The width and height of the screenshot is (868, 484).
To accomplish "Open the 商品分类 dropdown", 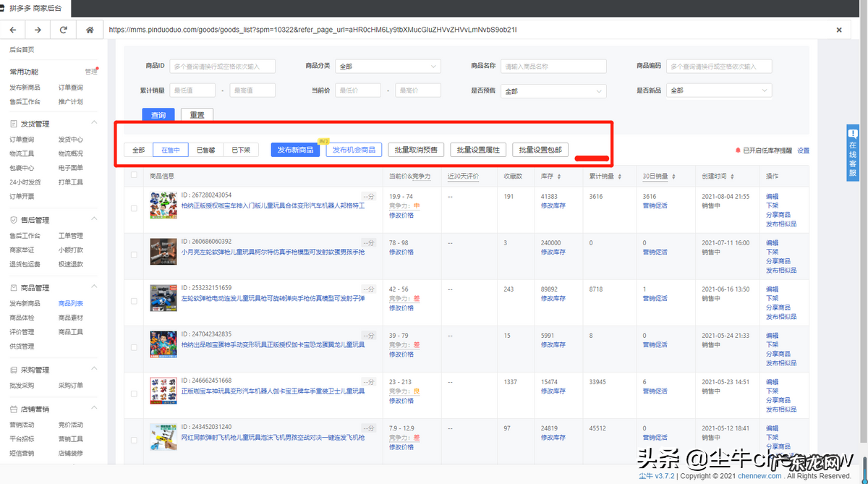I will point(388,66).
